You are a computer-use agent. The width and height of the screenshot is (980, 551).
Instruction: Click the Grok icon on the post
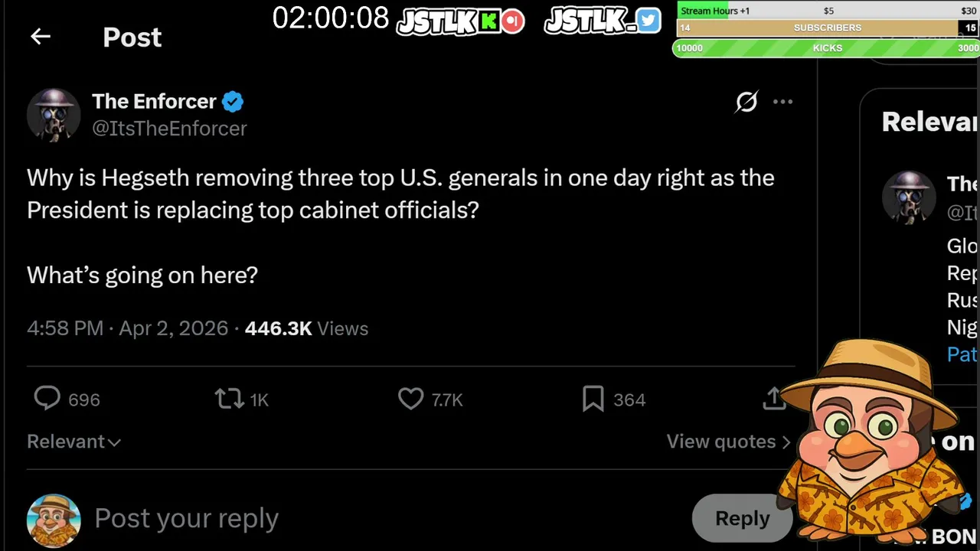coord(746,102)
